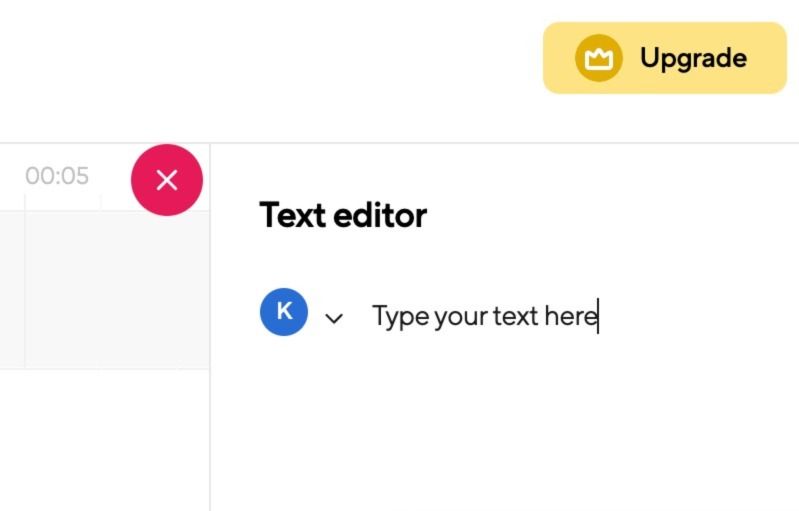Click the gold crown icon
This screenshot has width=799, height=511.
click(x=598, y=58)
